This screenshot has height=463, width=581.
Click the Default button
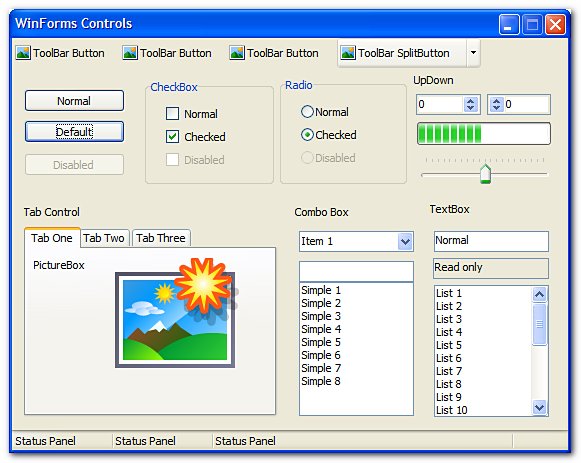coord(74,131)
